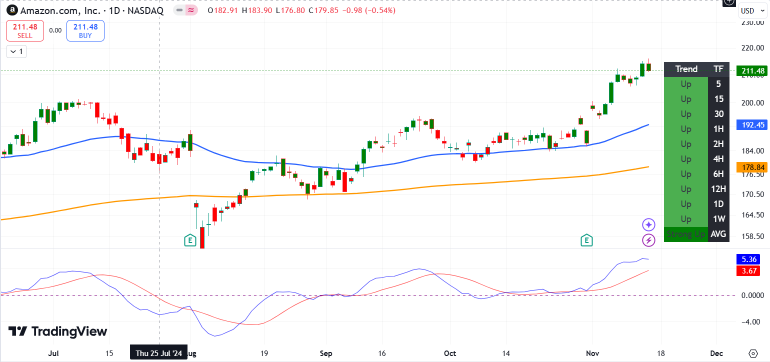Click the plus icon above the USD selector

(728, 2)
